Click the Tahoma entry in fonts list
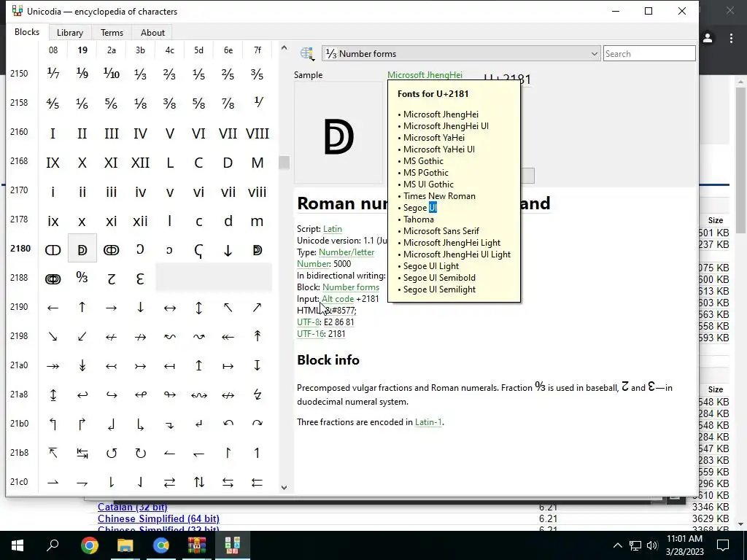This screenshot has height=560, width=747. tap(418, 219)
